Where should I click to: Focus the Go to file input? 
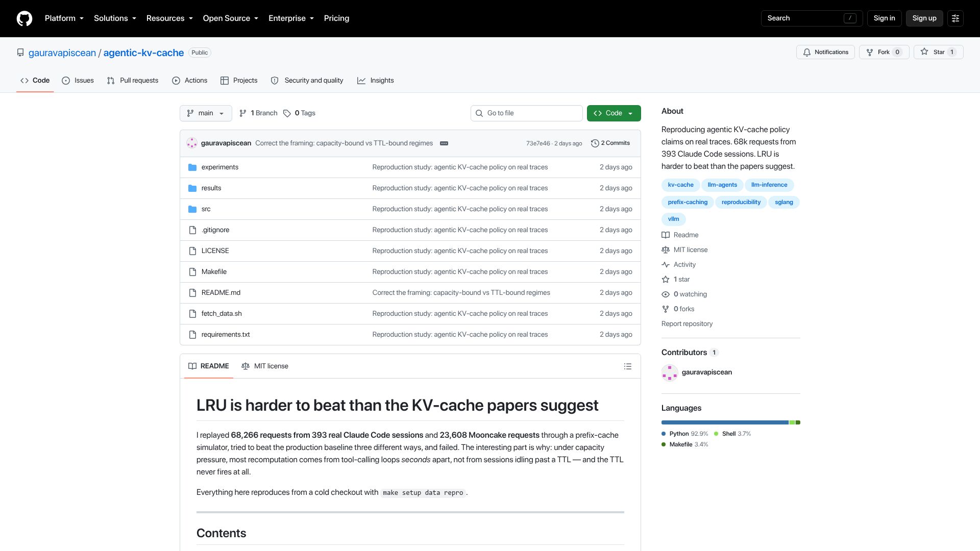coord(526,113)
